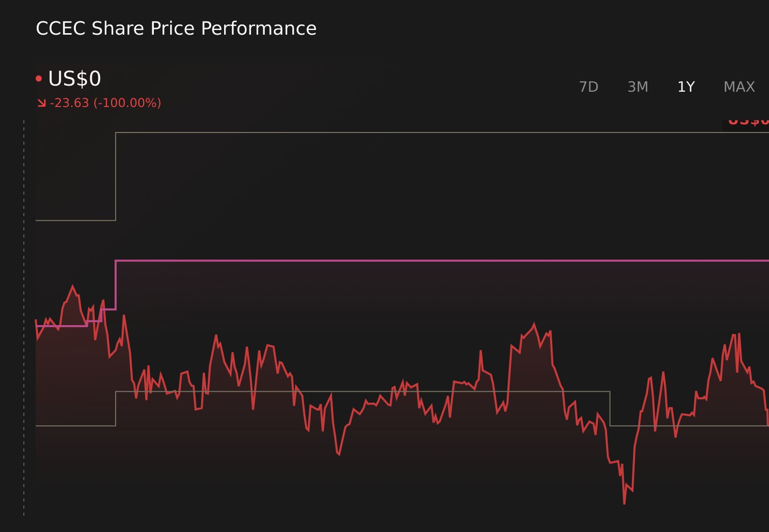Click the lower gray line's step-down near the right

coord(610,409)
